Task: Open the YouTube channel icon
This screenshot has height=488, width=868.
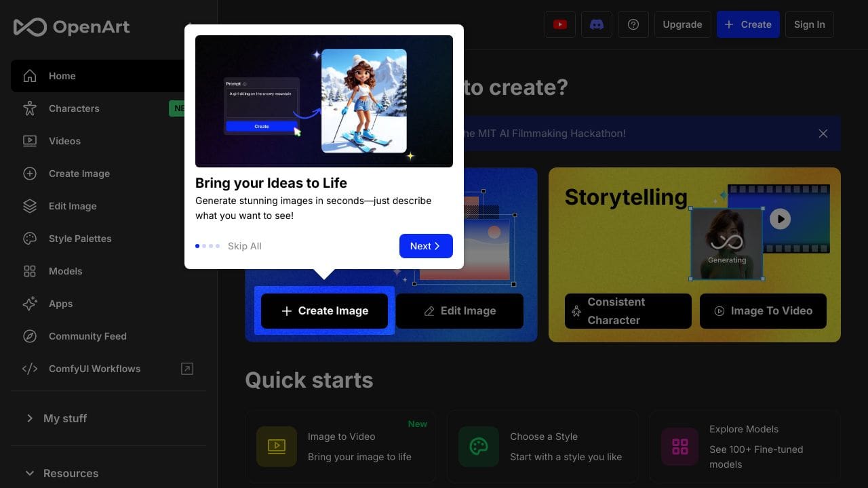Action: tap(560, 24)
